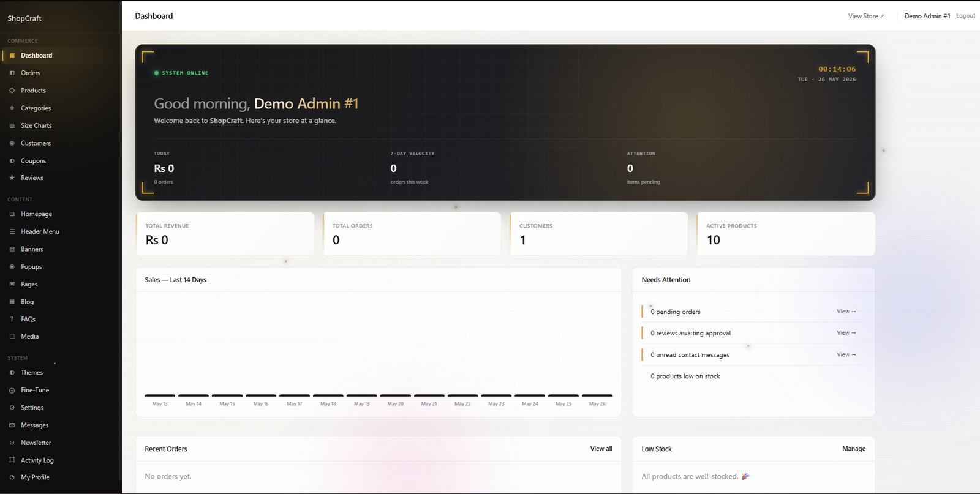This screenshot has width=980, height=494.
Task: Click Manage in Low Stock
Action: point(853,449)
